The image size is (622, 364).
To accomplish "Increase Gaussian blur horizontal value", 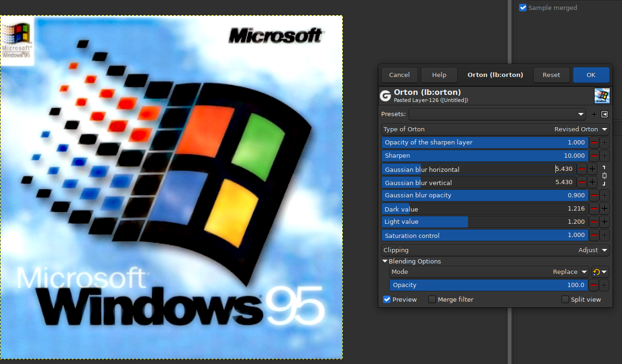I will (593, 169).
